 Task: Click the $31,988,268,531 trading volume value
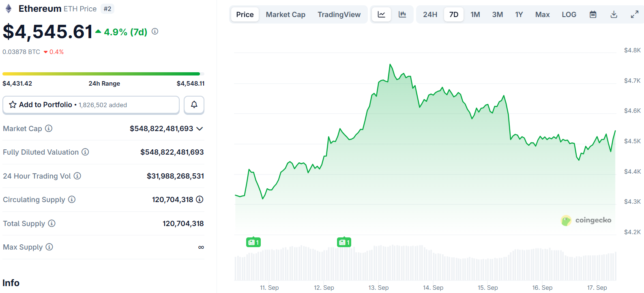[x=175, y=176]
